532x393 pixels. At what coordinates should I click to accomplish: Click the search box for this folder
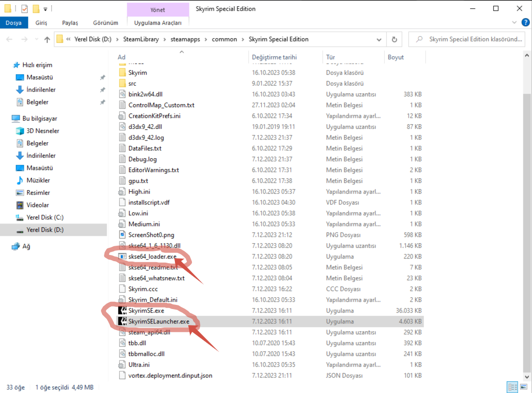click(x=467, y=39)
